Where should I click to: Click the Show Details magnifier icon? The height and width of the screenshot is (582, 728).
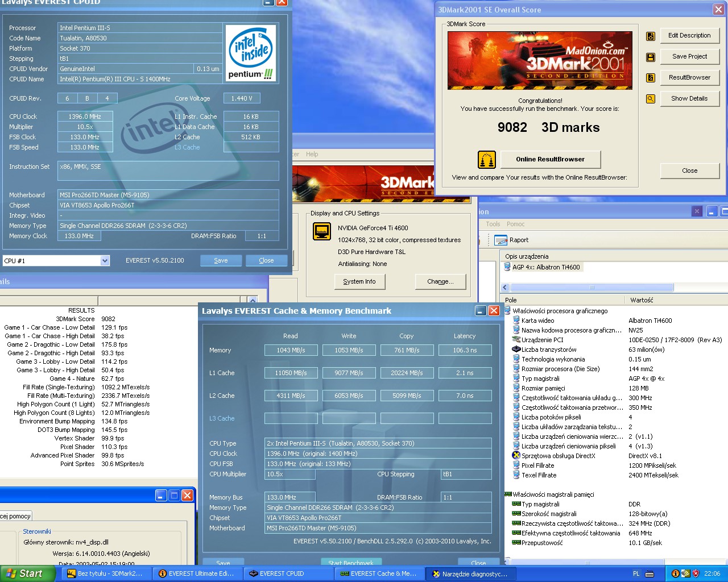coord(651,99)
